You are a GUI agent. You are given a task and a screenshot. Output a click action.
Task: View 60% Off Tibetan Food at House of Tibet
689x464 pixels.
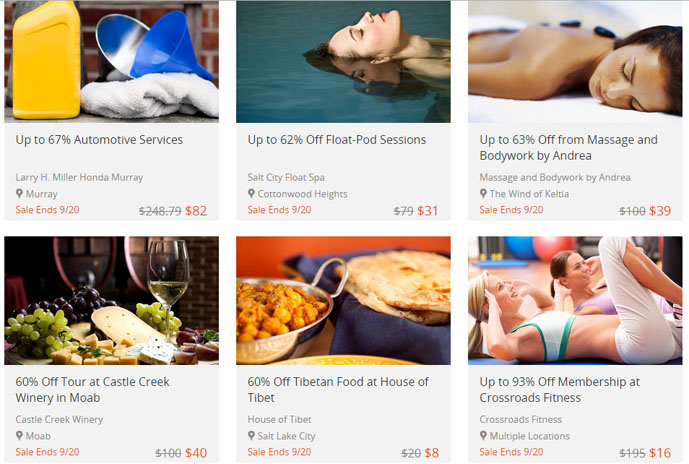(x=338, y=390)
